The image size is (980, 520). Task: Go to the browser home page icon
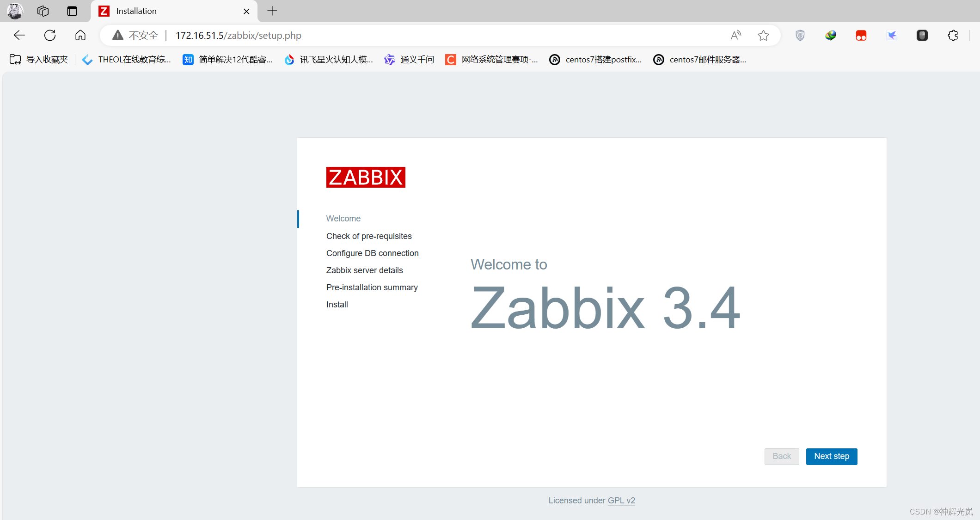[x=80, y=36]
